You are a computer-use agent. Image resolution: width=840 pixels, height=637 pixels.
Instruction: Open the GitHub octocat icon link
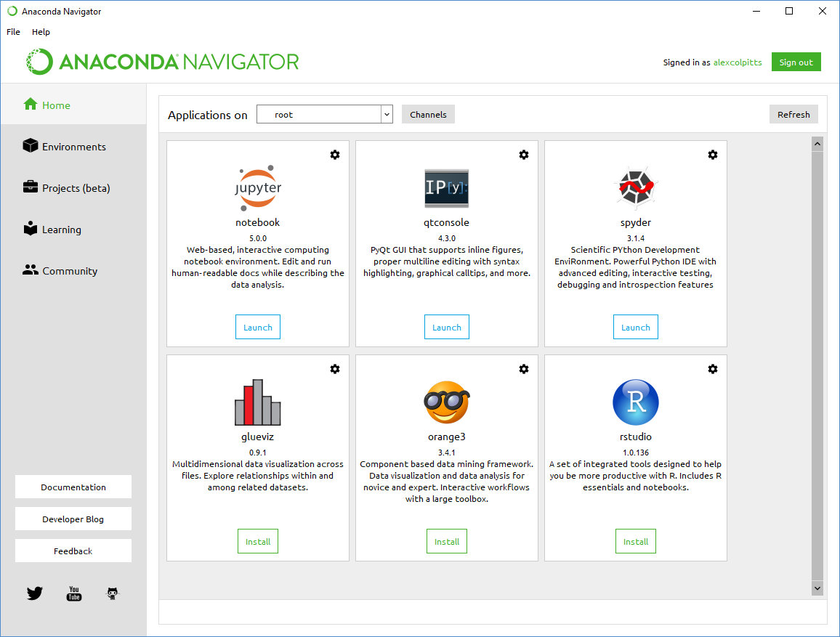pyautogui.click(x=113, y=593)
